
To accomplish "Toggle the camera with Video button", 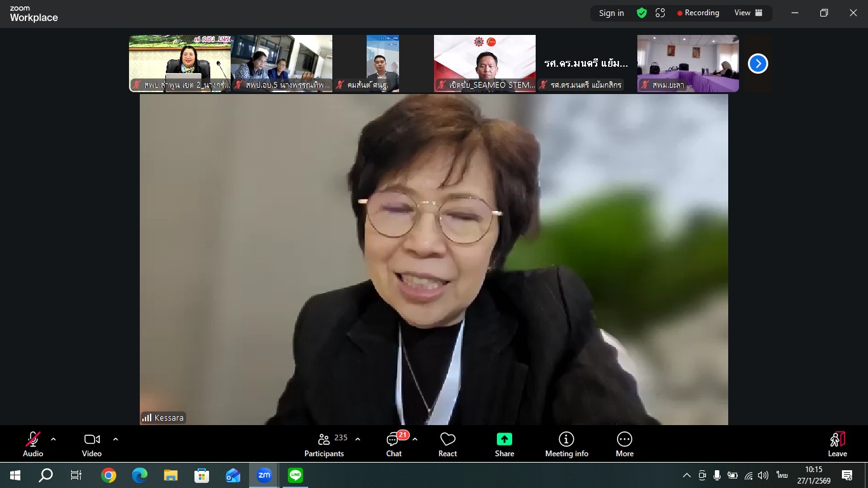I will (x=92, y=444).
